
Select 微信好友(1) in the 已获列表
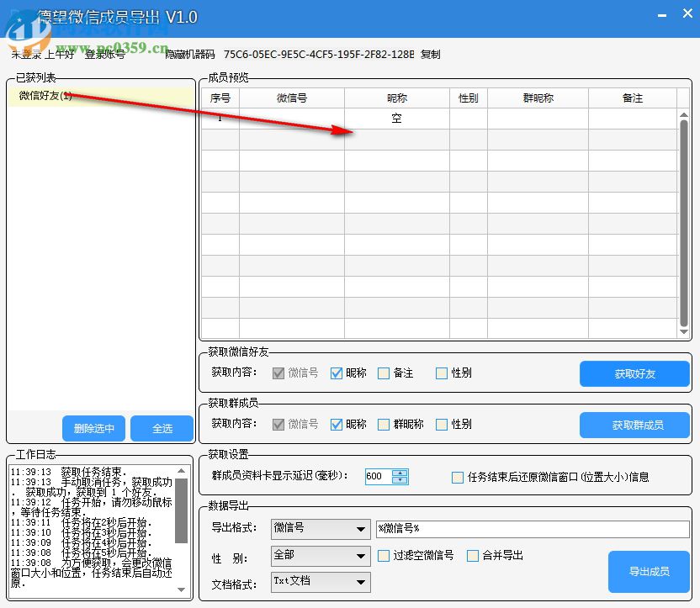(x=101, y=96)
